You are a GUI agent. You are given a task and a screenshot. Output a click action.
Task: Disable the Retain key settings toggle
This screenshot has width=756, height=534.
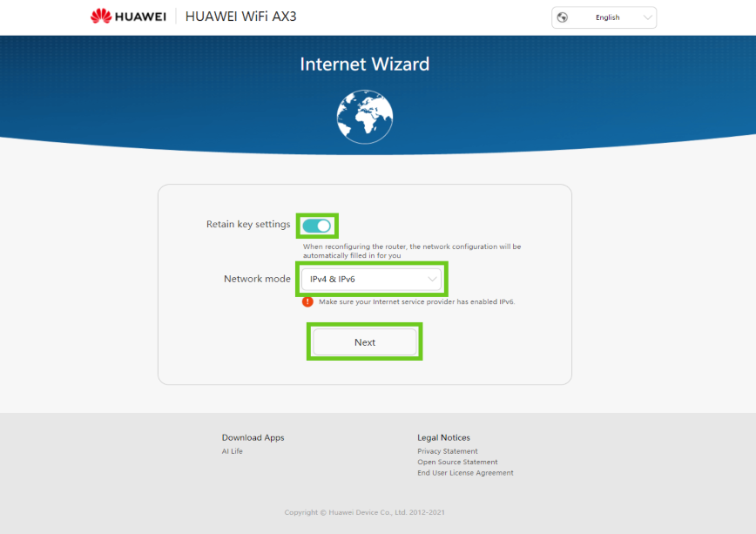coord(317,226)
